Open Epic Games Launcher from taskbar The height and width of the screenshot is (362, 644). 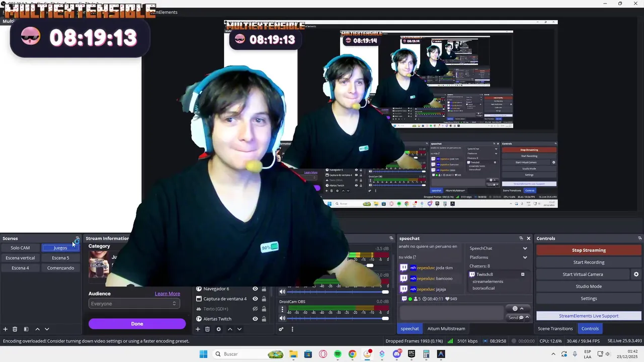point(412,354)
